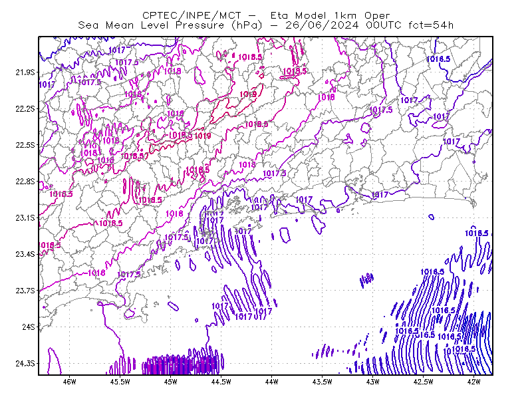Screen dimensions: 532x411
Task: Click the 24.3S latitude axis label
Action: [x=25, y=363]
